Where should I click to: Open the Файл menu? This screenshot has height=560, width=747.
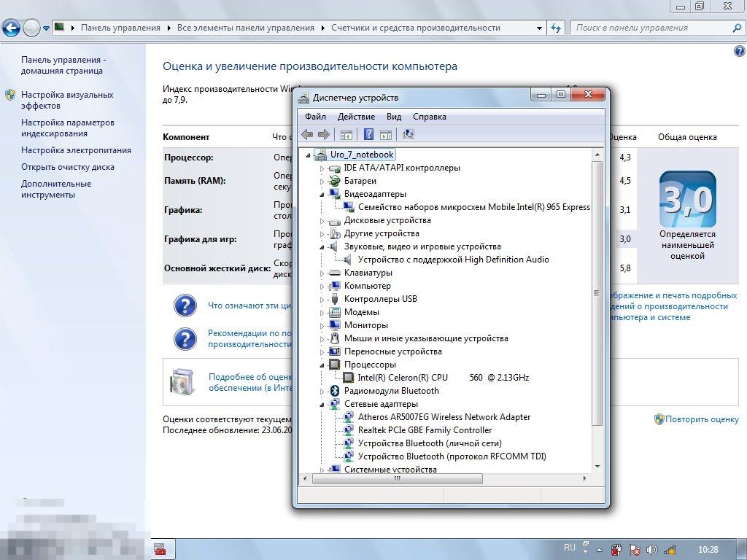tap(315, 117)
